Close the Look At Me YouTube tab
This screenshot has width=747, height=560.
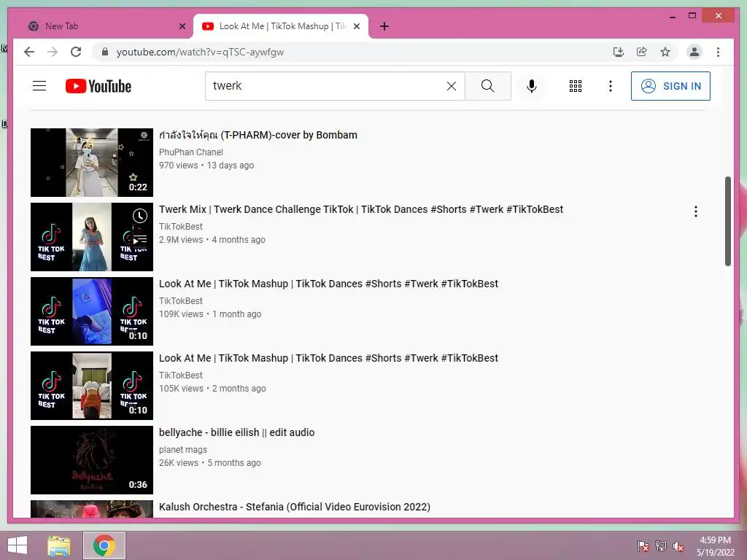[356, 26]
